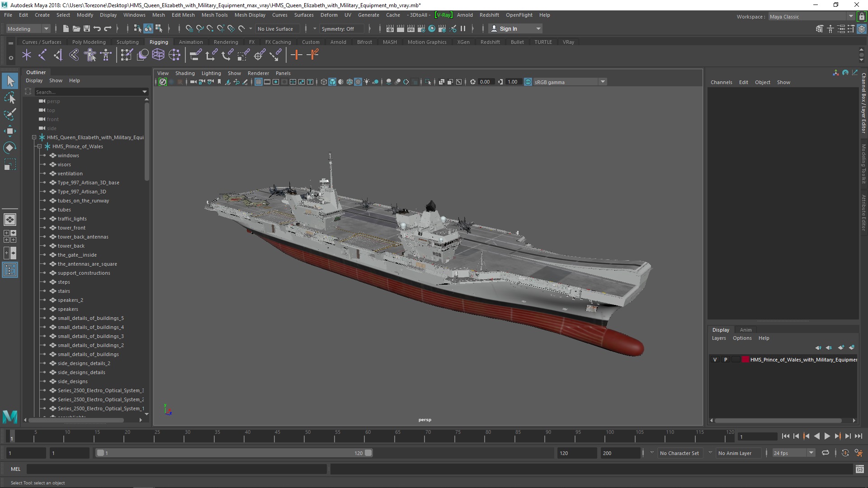Click the range slider right handle
868x488 pixels.
point(368,453)
